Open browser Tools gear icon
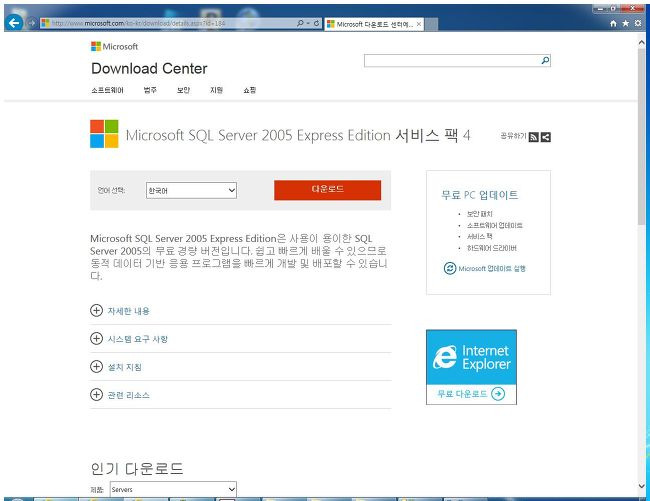 coord(638,24)
